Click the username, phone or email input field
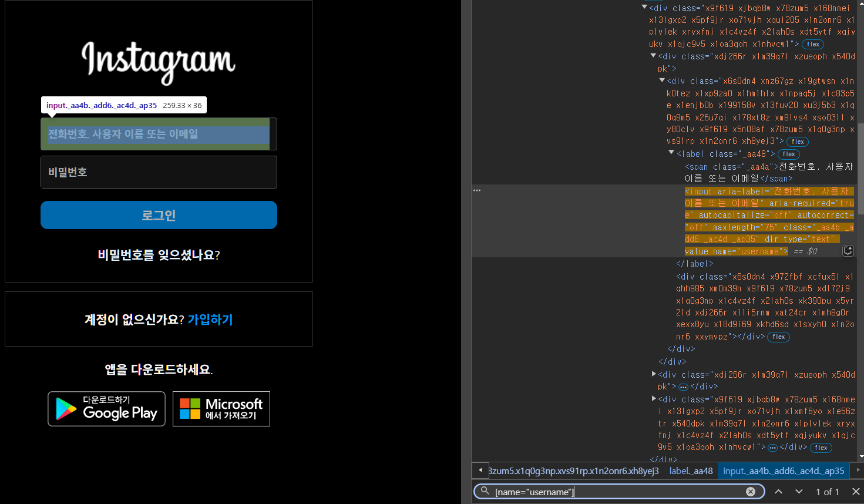 pyautogui.click(x=159, y=134)
